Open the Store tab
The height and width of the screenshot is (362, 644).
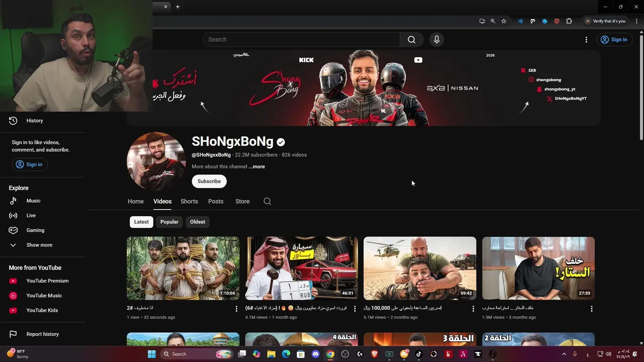click(243, 201)
